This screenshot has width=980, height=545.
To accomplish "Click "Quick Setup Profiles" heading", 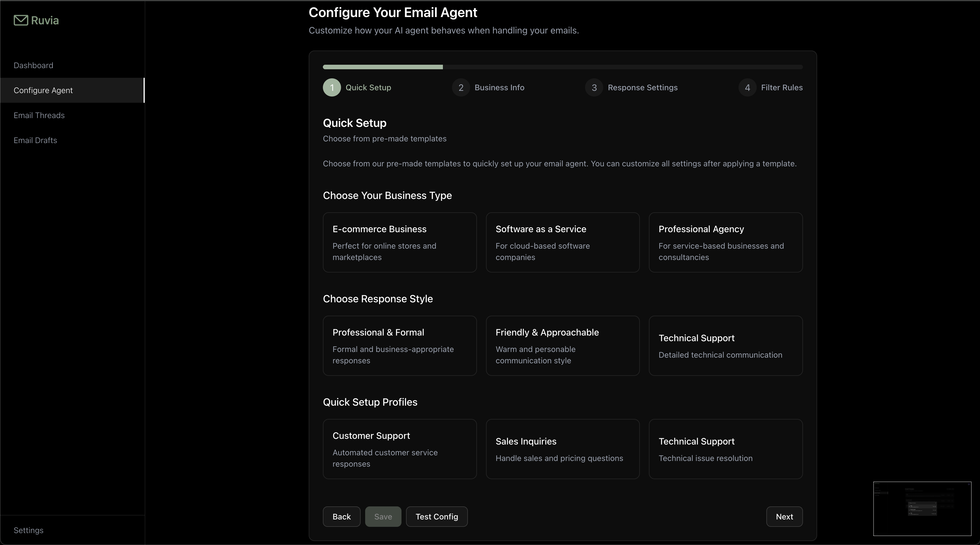I will point(370,402).
